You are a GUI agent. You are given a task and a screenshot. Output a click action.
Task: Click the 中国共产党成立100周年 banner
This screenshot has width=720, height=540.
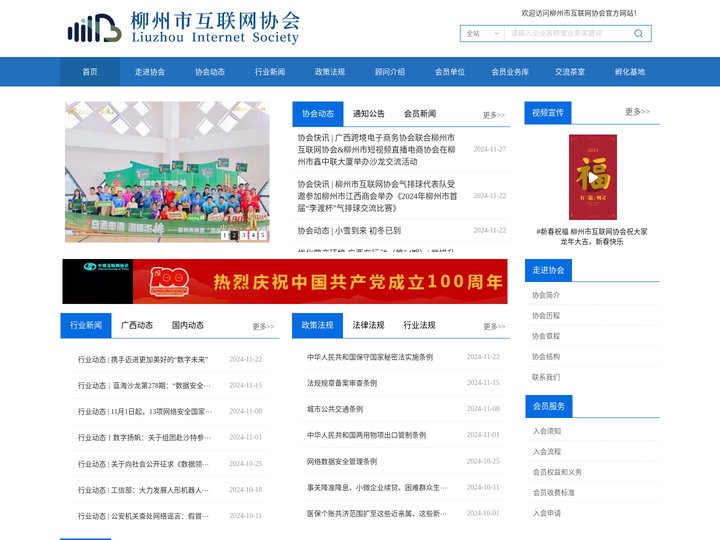pos(285,281)
